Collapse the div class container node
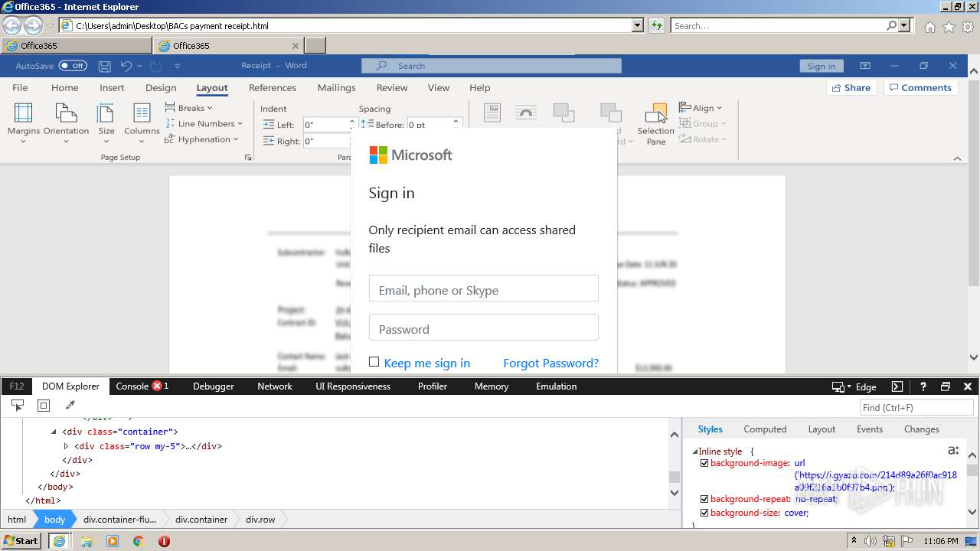Viewport: 980px width, 551px height. (x=54, y=432)
